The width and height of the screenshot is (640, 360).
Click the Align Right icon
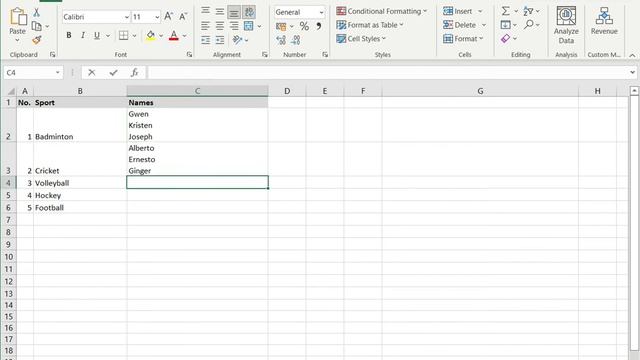coord(234,26)
